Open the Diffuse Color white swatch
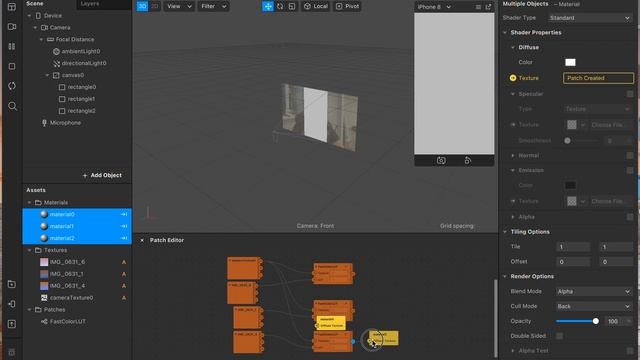640x360 pixels. point(570,62)
